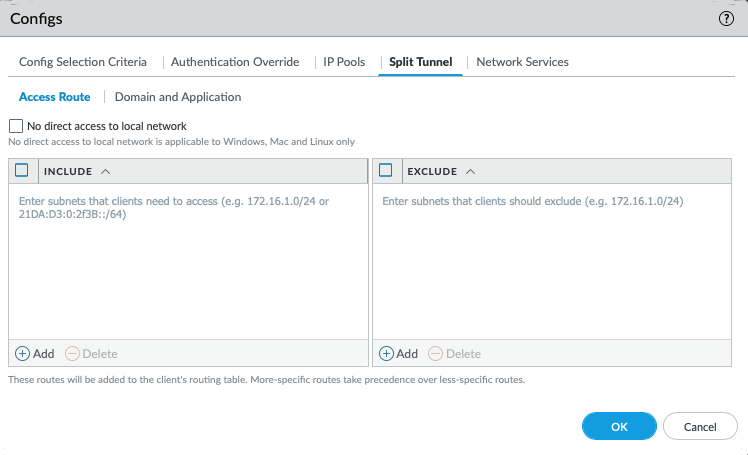Click Delete under the Include list
The width and height of the screenshot is (748, 455).
tap(91, 354)
